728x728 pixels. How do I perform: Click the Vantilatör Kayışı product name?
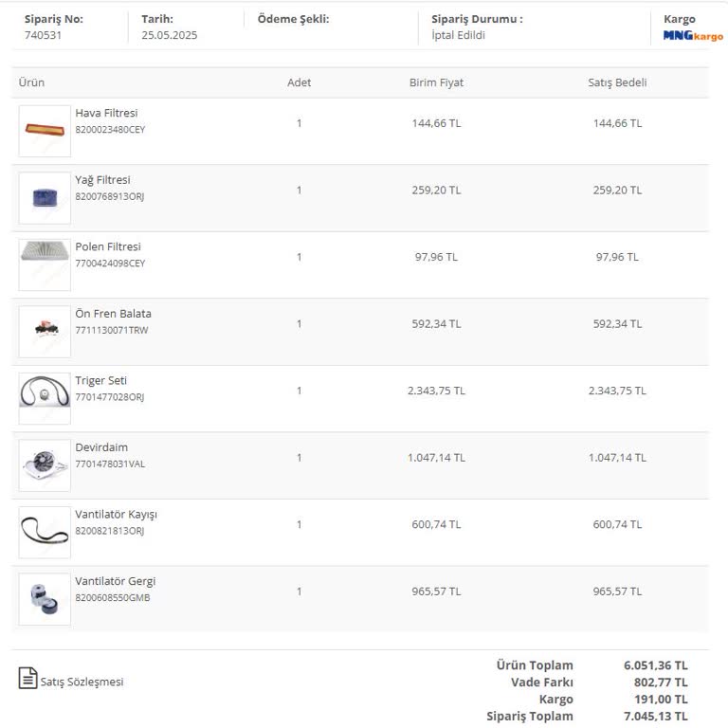pos(116,514)
